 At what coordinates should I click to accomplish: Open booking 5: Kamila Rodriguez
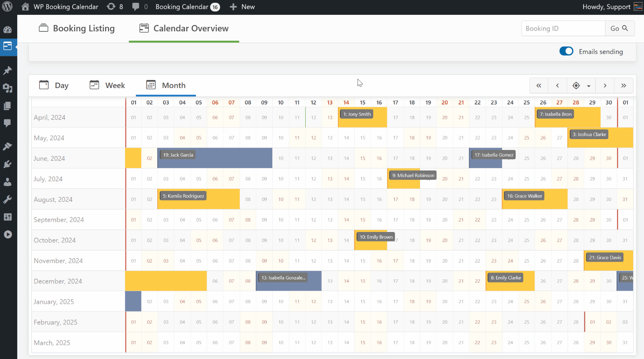tap(183, 196)
